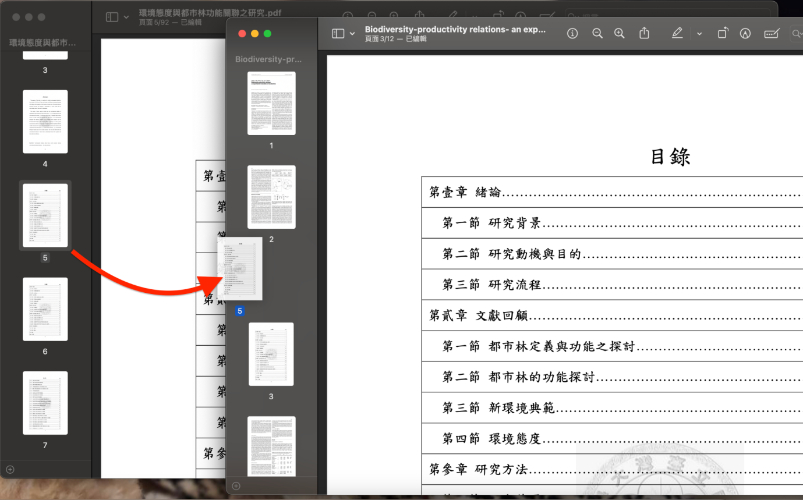Image resolution: width=803 pixels, height=500 pixels.
Task: Show Markup toolbar in Biodiversity window
Action: click(745, 33)
